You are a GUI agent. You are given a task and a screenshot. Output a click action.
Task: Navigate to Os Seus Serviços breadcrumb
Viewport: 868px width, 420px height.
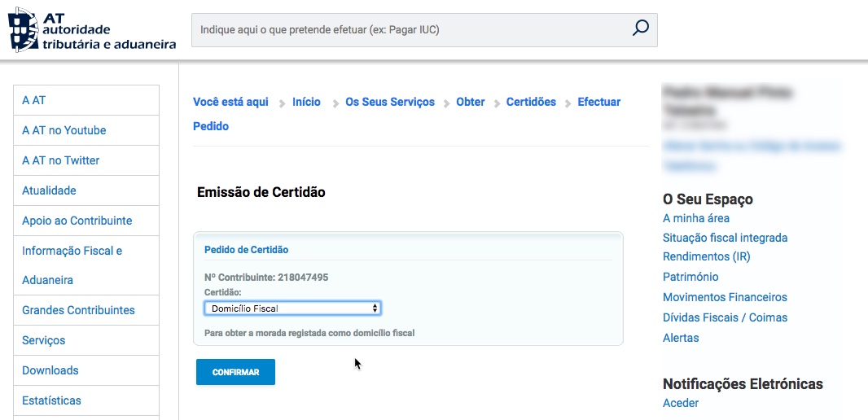coord(390,102)
